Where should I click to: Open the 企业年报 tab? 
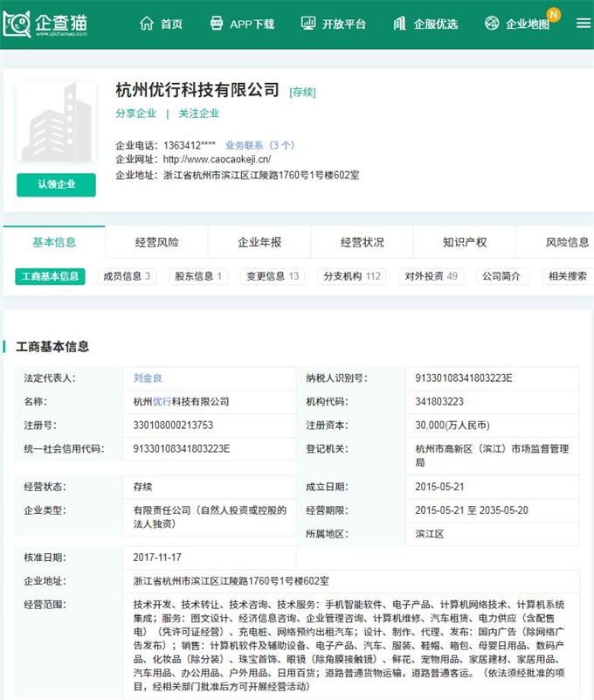259,242
